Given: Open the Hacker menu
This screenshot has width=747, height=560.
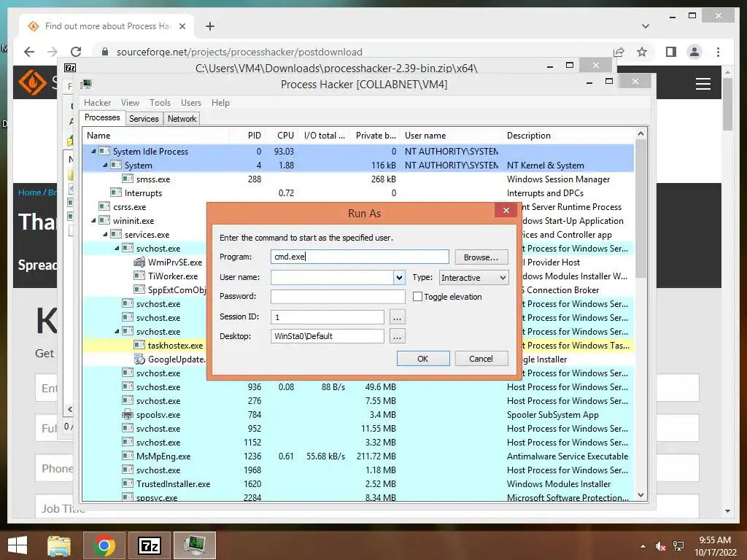Looking at the screenshot, I should [97, 103].
